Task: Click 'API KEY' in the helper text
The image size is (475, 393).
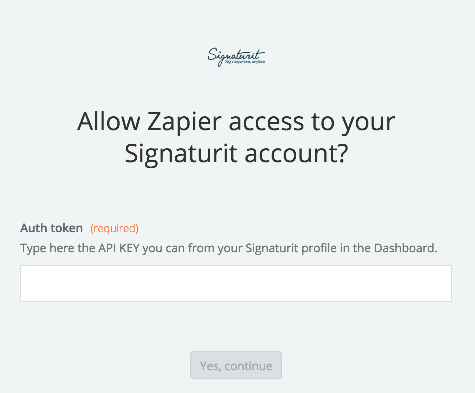Action: tap(119, 248)
